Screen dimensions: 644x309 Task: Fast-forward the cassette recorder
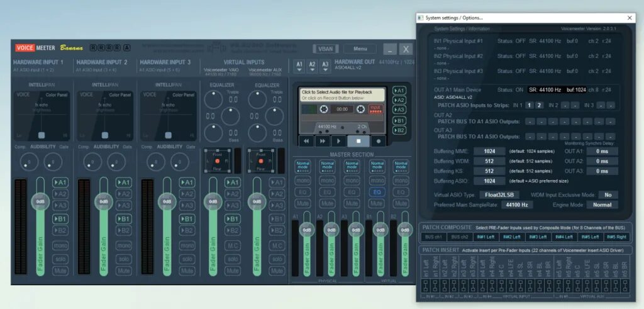point(323,141)
